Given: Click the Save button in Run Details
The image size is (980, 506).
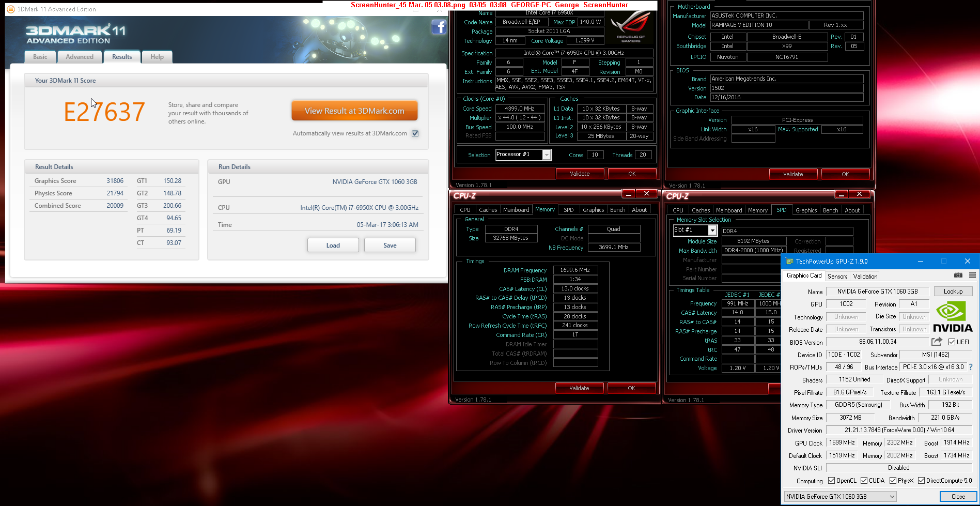Looking at the screenshot, I should coord(390,245).
